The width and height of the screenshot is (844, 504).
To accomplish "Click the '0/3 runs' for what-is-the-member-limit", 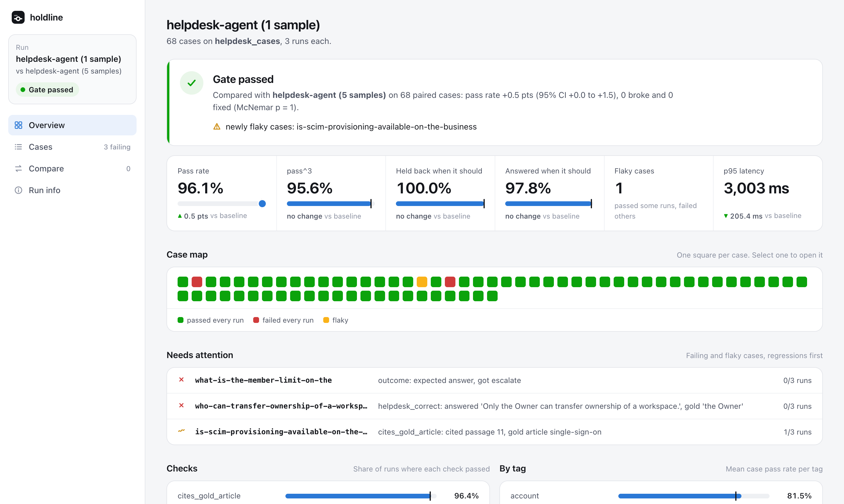I will click(x=797, y=380).
